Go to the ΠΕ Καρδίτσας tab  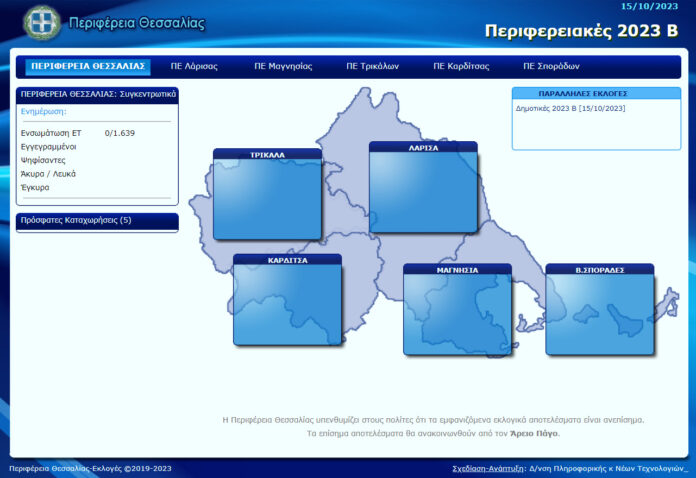[462, 66]
